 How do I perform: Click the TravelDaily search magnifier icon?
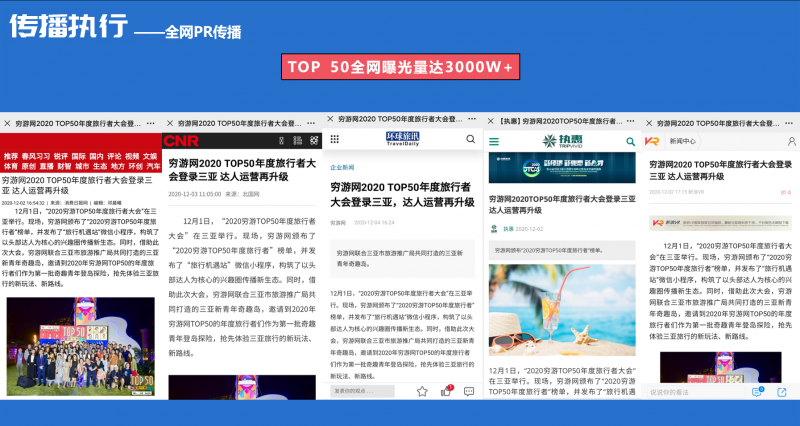[x=470, y=139]
